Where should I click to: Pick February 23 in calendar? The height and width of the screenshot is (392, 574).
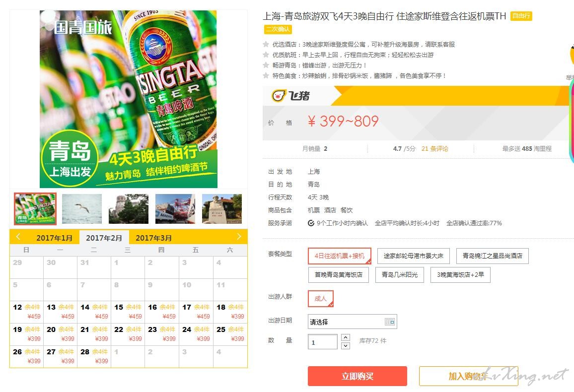coord(162,334)
